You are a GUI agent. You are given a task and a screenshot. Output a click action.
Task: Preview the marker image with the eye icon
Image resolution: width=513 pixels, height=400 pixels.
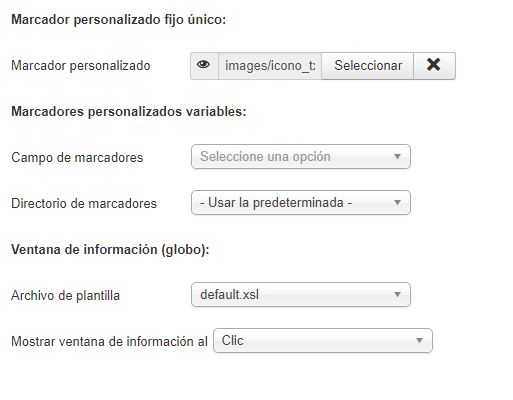[x=204, y=66]
